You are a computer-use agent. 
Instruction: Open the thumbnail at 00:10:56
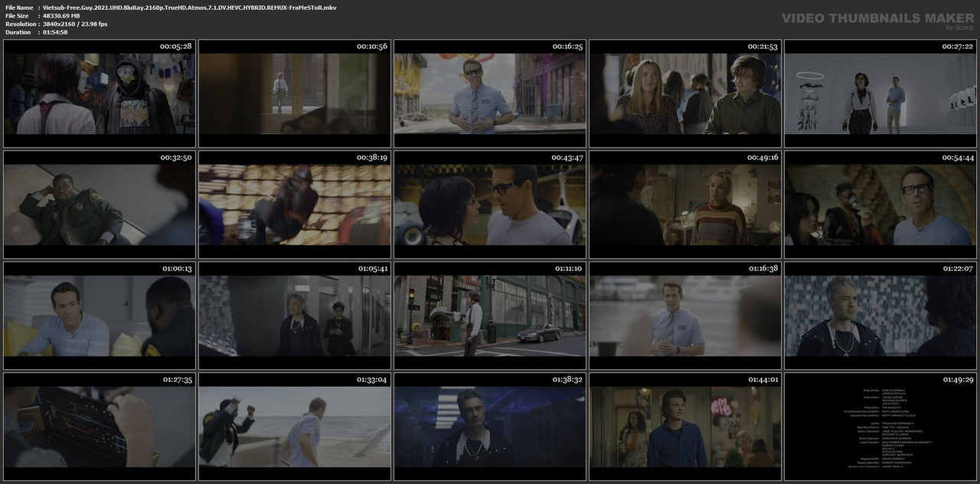[x=295, y=93]
